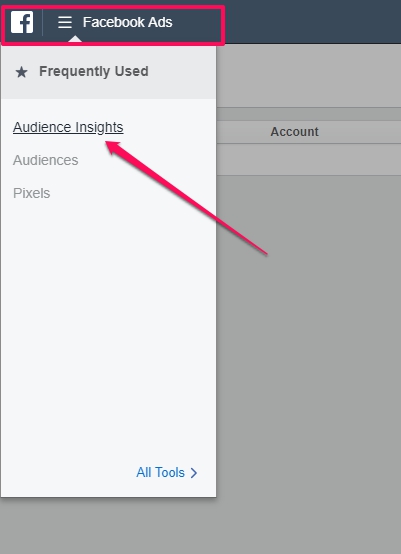
Task: Click the Facebook logo icon
Action: click(x=22, y=22)
